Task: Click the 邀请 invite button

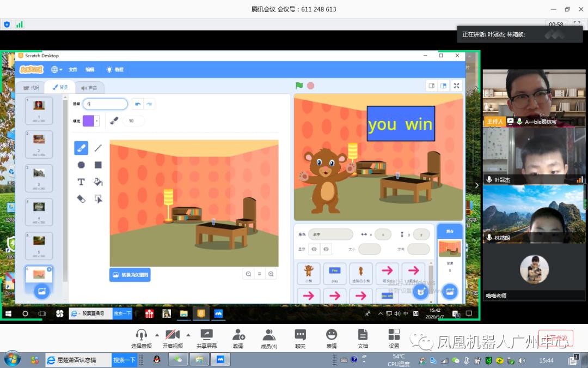Action: [238, 339]
